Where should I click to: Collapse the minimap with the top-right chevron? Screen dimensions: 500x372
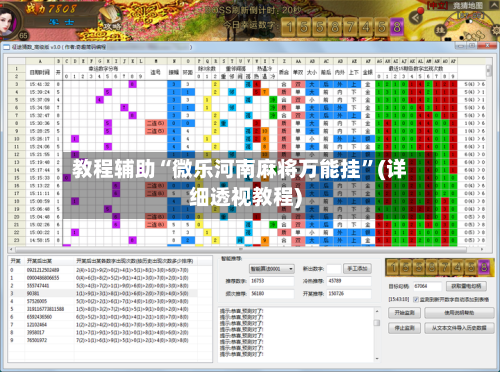pyautogui.click(x=494, y=5)
